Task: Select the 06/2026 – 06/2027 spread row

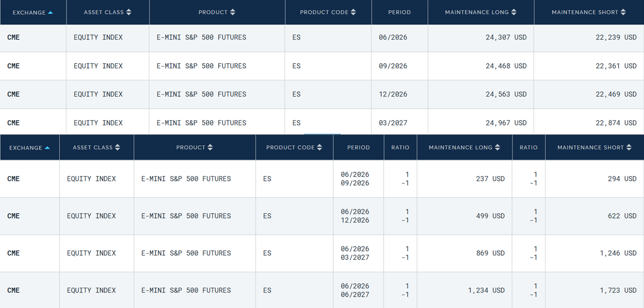Action: pyautogui.click(x=322, y=290)
